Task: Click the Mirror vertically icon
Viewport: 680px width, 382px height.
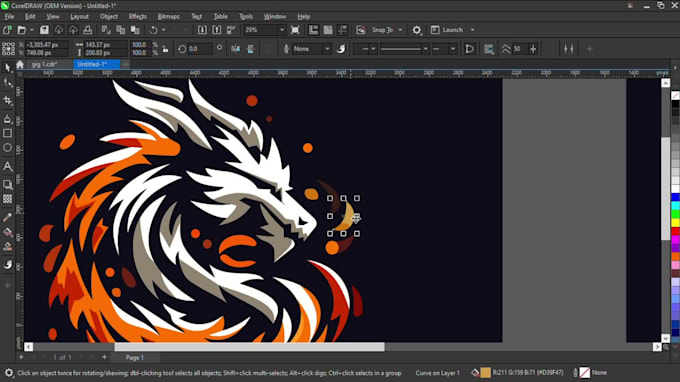Action: coord(250,49)
